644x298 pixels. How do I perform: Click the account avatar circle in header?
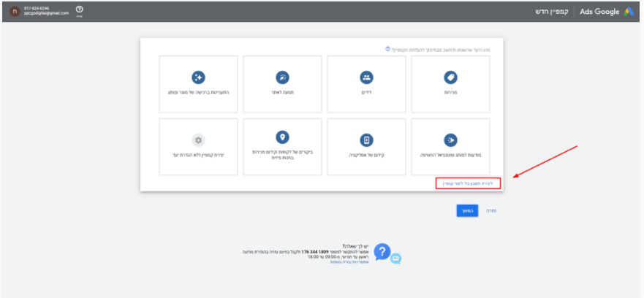click(14, 12)
